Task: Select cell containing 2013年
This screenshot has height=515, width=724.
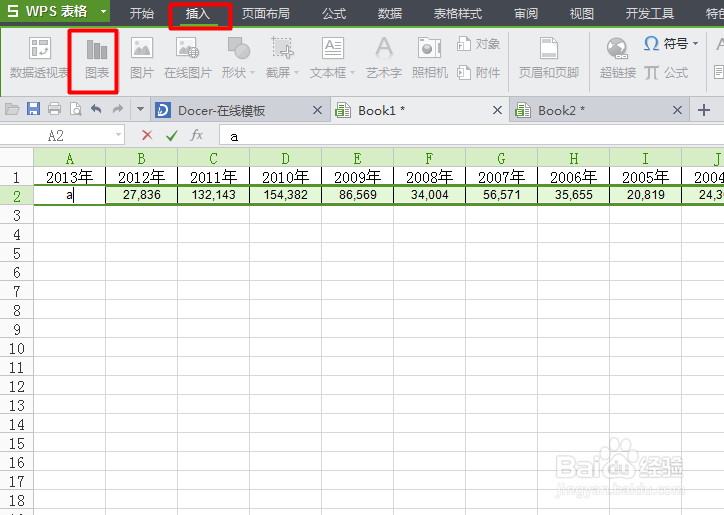Action: click(70, 176)
